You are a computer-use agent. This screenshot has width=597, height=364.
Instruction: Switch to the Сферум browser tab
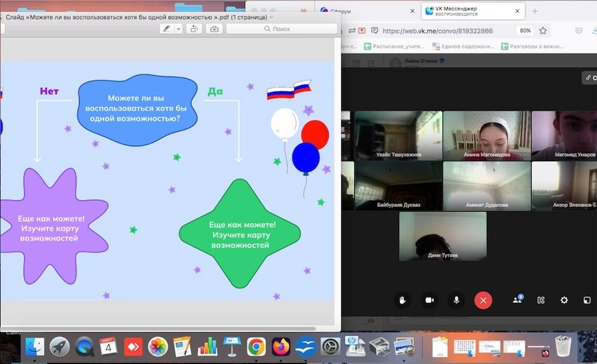364,11
